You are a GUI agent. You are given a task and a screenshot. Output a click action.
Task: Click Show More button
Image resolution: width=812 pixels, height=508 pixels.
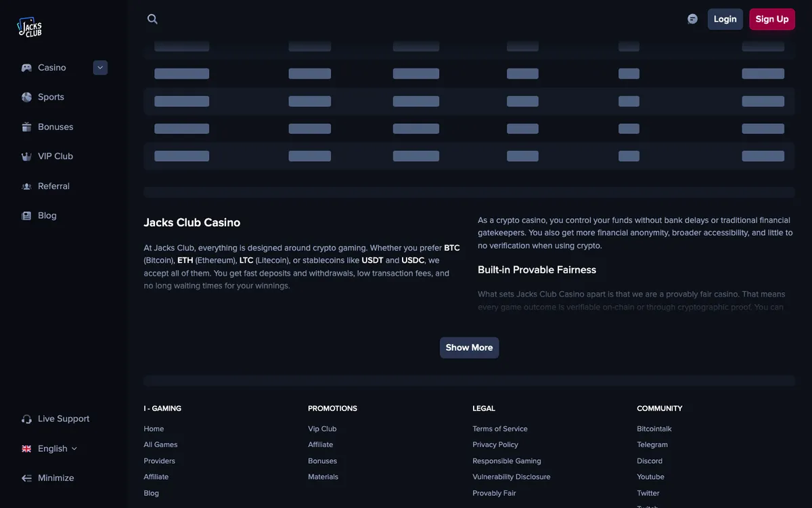tap(469, 347)
